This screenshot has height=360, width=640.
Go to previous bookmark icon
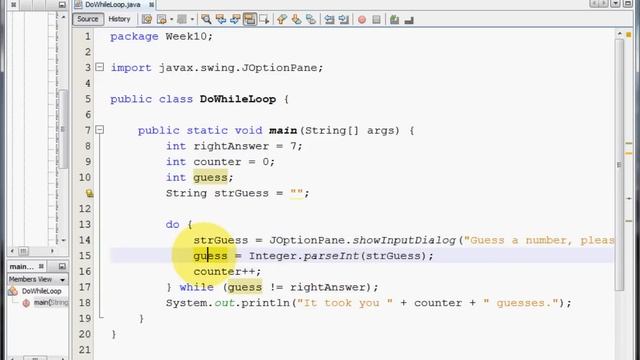[282, 19]
